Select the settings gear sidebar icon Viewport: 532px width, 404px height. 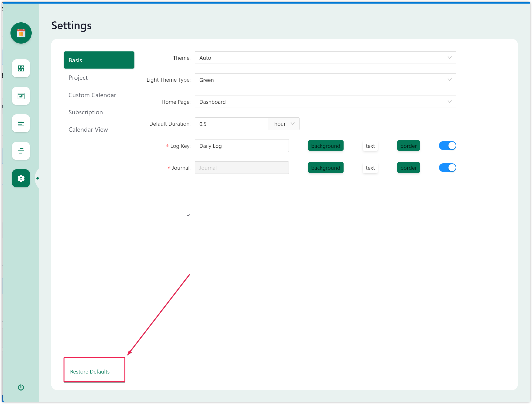(x=21, y=178)
